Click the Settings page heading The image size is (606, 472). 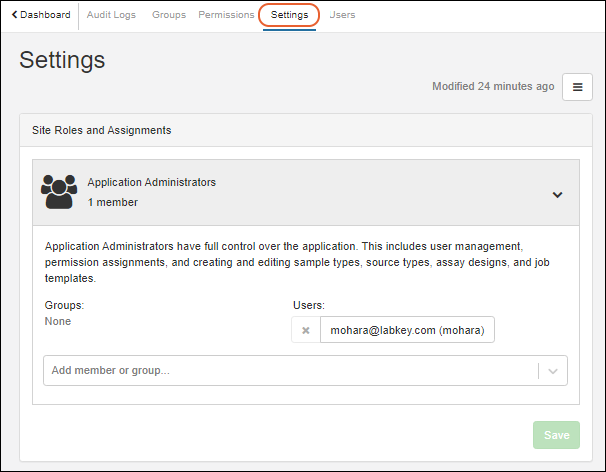click(x=62, y=60)
